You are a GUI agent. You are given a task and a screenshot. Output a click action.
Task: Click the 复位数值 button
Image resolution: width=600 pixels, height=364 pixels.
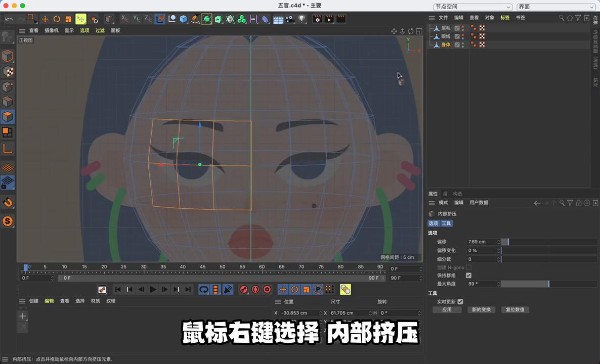click(x=515, y=309)
